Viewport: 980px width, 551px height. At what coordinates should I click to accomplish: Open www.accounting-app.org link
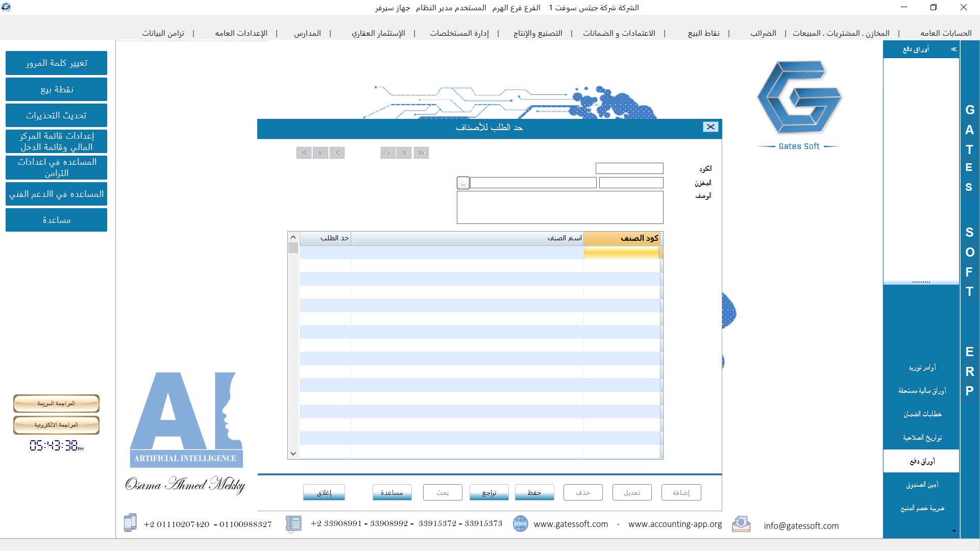[675, 524]
